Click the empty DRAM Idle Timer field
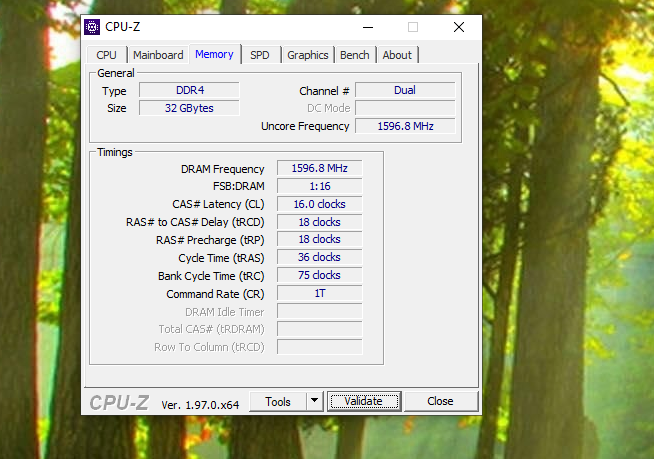This screenshot has height=459, width=654. (x=319, y=311)
